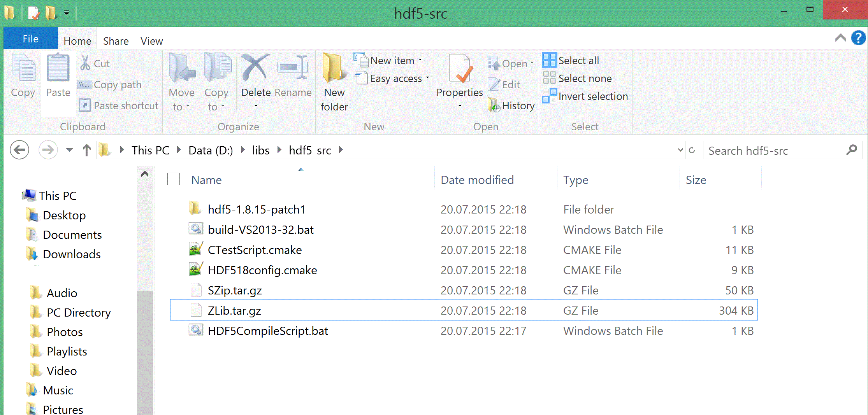Viewport: 868px width, 415px height.
Task: Select Downloads in the navigation pane
Action: click(72, 254)
